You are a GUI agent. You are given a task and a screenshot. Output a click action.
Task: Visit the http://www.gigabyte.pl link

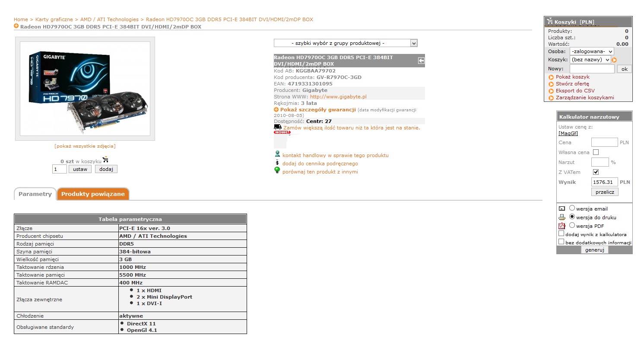tap(338, 97)
